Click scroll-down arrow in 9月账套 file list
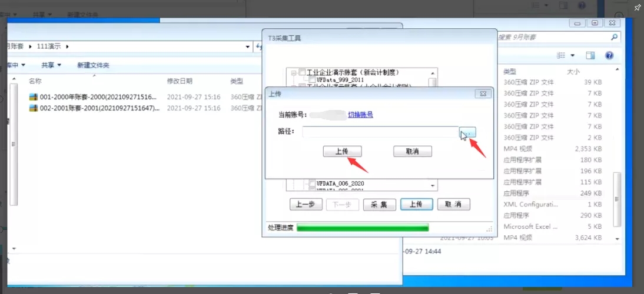The width and height of the screenshot is (644, 294). 616,239
